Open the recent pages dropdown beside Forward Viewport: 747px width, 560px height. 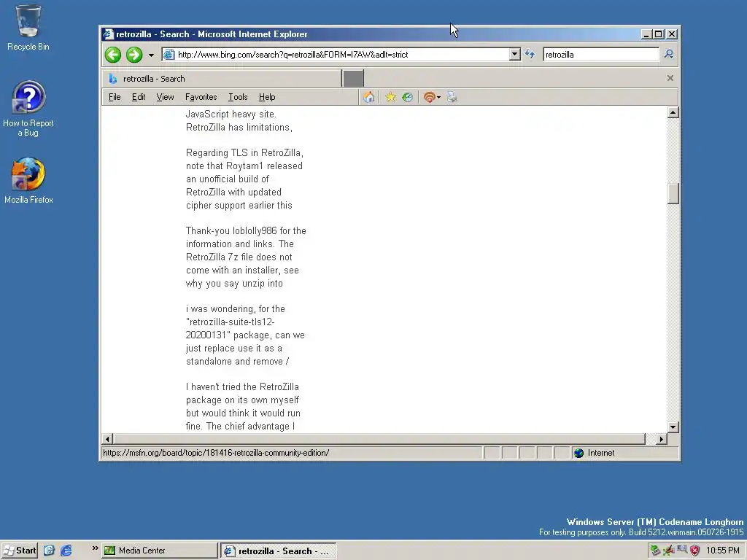click(151, 55)
